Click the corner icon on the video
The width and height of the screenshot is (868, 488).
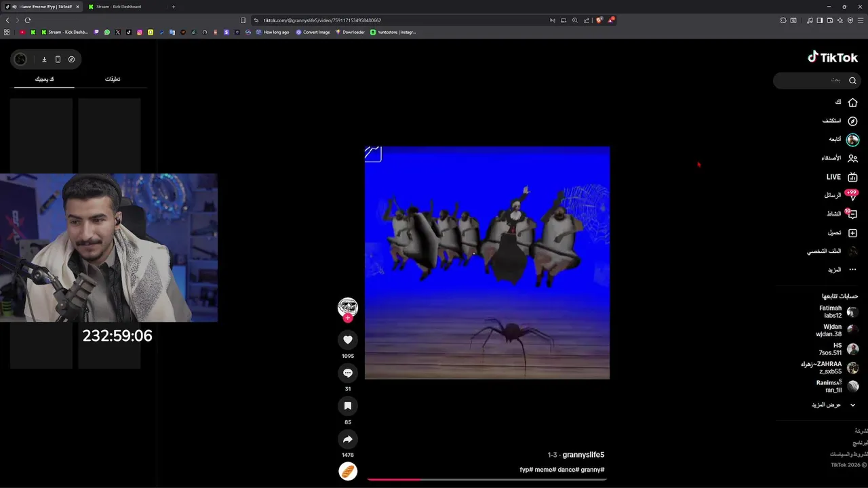click(x=373, y=154)
